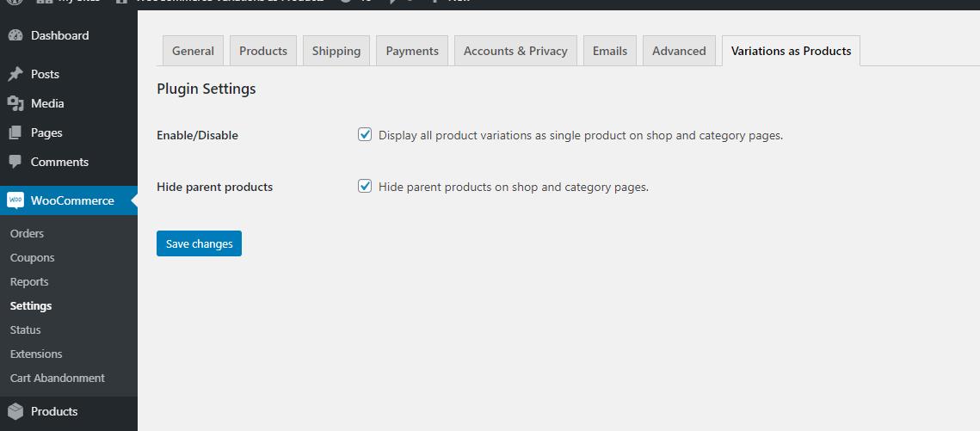Open the Coupons submenu link

[x=33, y=257]
